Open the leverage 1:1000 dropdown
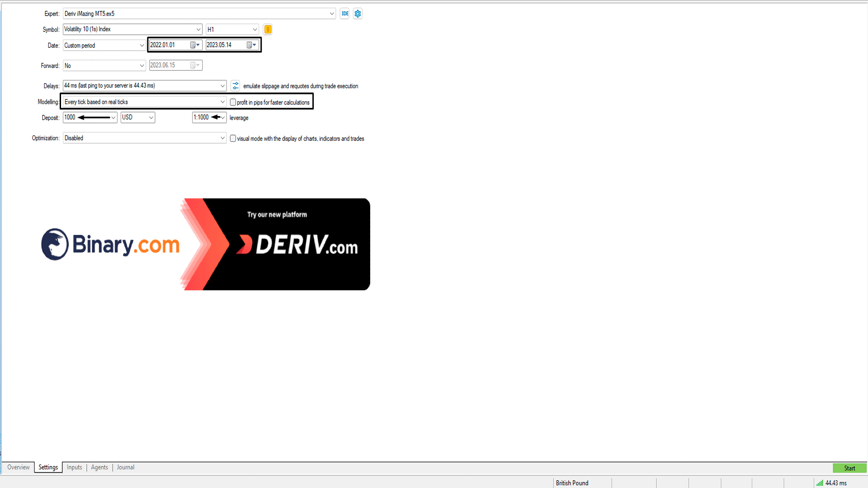 tap(209, 117)
